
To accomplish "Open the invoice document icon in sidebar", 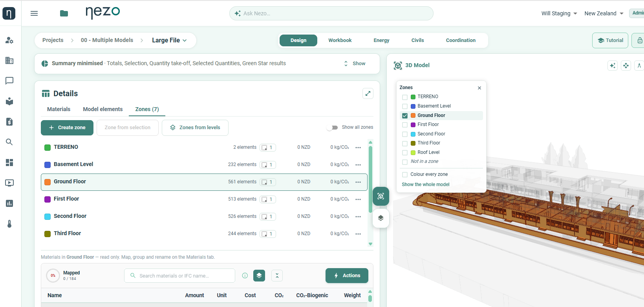I will [9, 122].
